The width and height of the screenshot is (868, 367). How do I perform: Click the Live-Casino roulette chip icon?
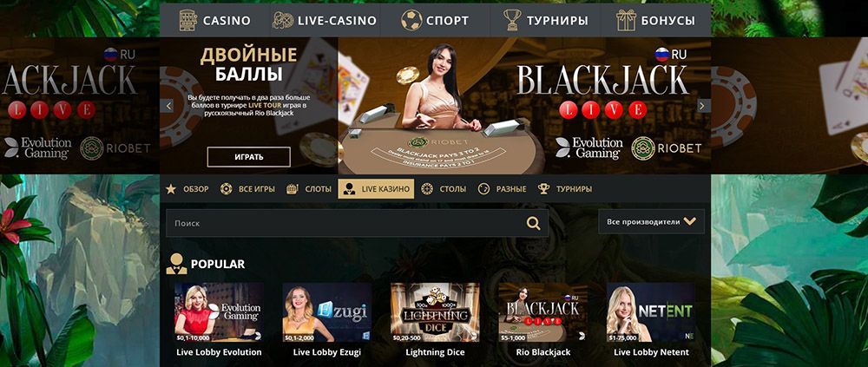(x=283, y=21)
